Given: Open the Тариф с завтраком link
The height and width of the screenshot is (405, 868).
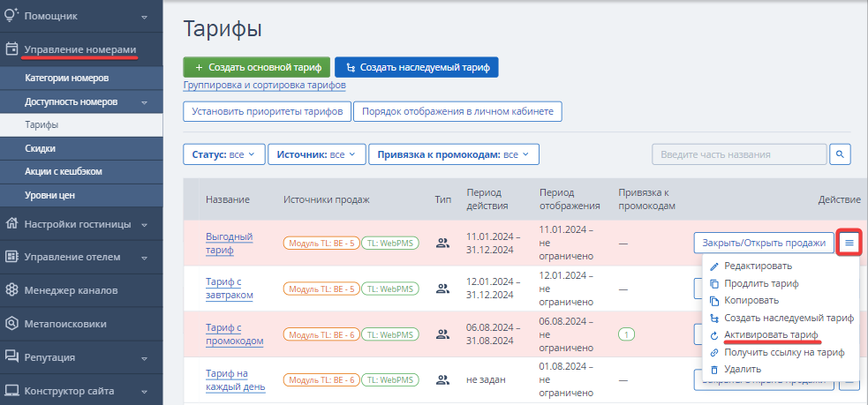Looking at the screenshot, I should point(230,289).
